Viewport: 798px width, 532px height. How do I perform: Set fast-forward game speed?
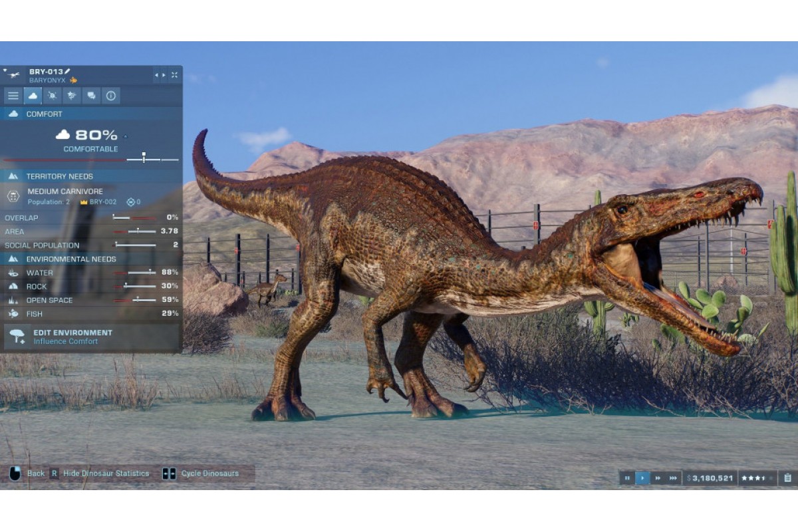658,477
